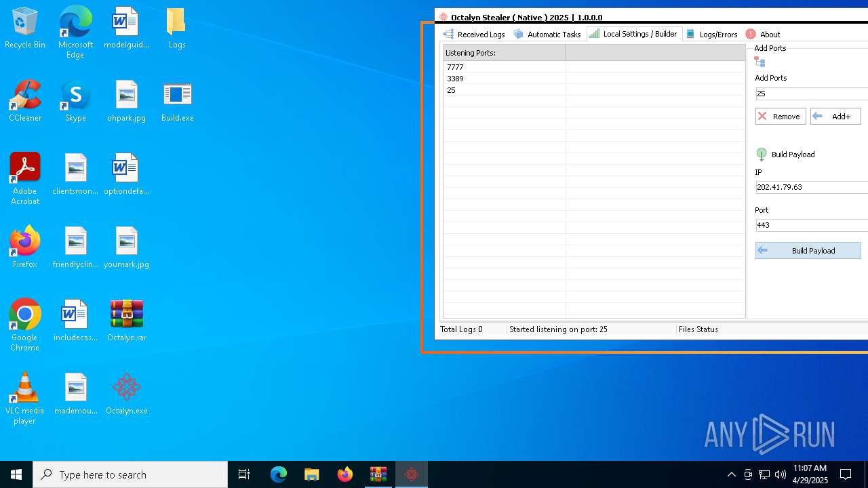Click the Listening Ports column header
Image resolution: width=868 pixels, height=488 pixels.
504,53
